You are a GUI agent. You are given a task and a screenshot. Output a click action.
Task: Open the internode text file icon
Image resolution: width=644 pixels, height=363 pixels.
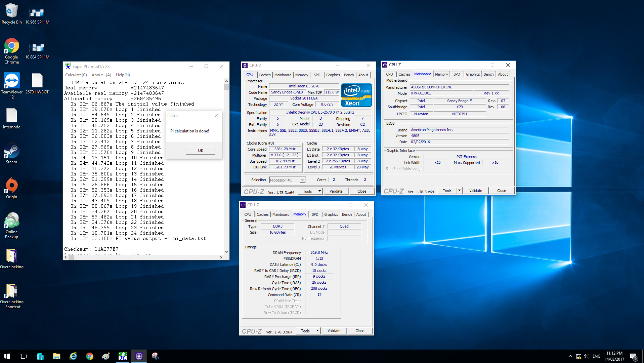coord(11,119)
